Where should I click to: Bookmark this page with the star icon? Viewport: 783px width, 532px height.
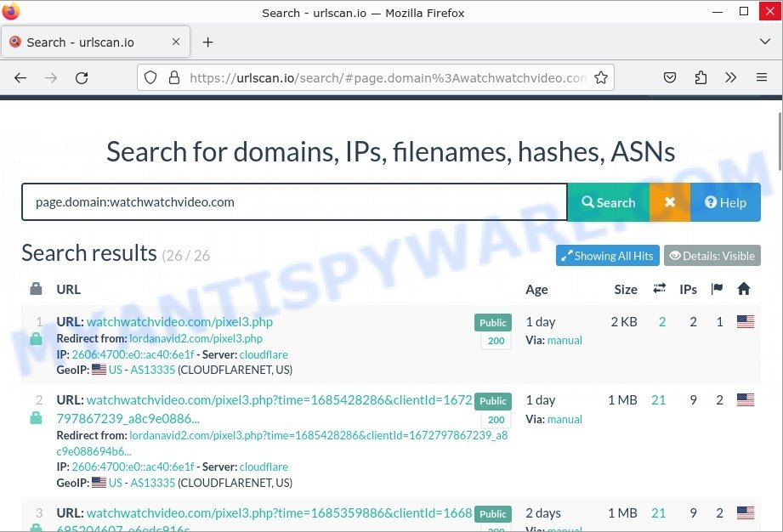pyautogui.click(x=601, y=77)
